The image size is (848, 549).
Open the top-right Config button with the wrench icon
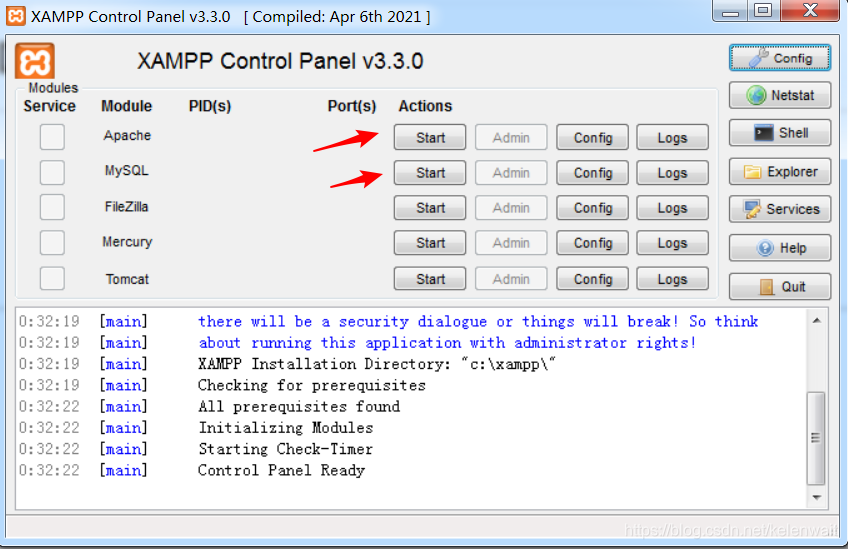pos(780,58)
